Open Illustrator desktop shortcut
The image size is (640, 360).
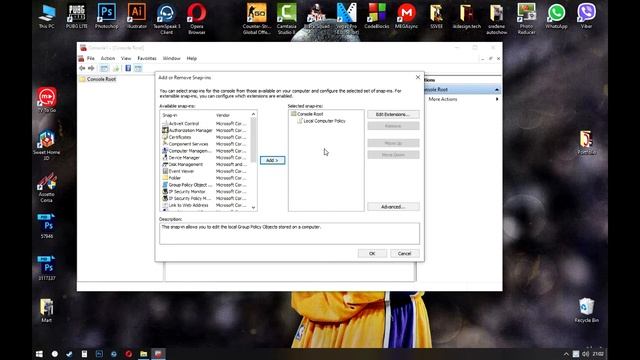click(137, 16)
